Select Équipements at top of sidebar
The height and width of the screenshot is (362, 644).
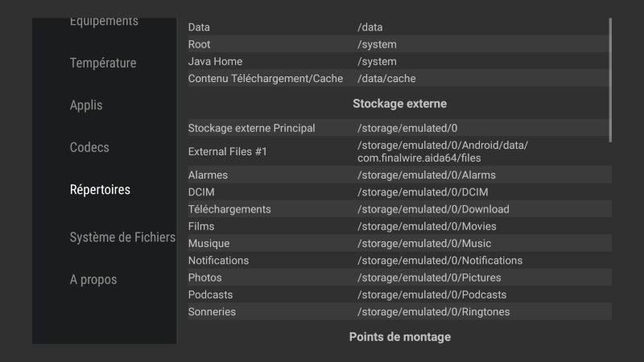[104, 22]
